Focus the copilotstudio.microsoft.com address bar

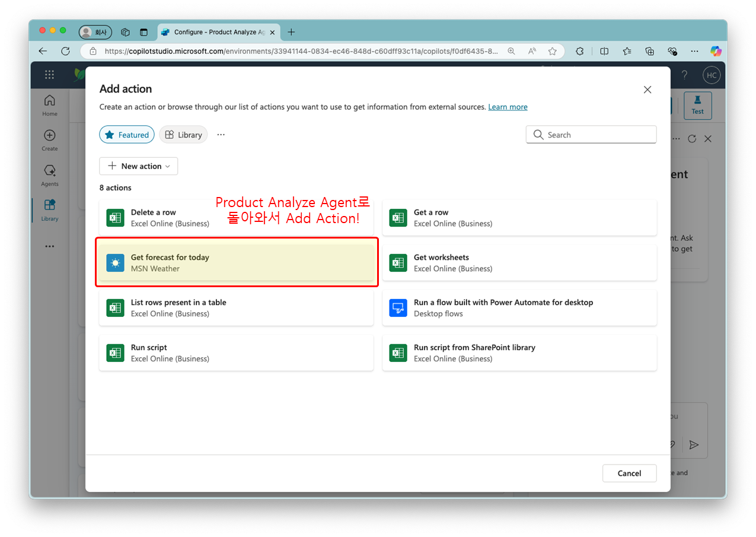point(301,51)
